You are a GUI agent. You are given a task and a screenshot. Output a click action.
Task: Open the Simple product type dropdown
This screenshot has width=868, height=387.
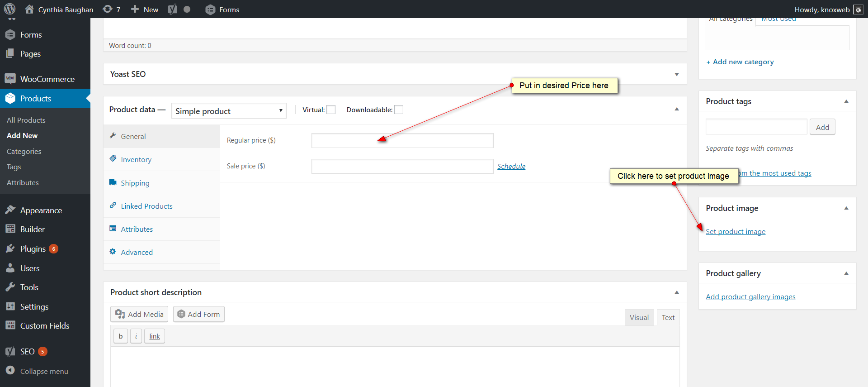(x=229, y=111)
